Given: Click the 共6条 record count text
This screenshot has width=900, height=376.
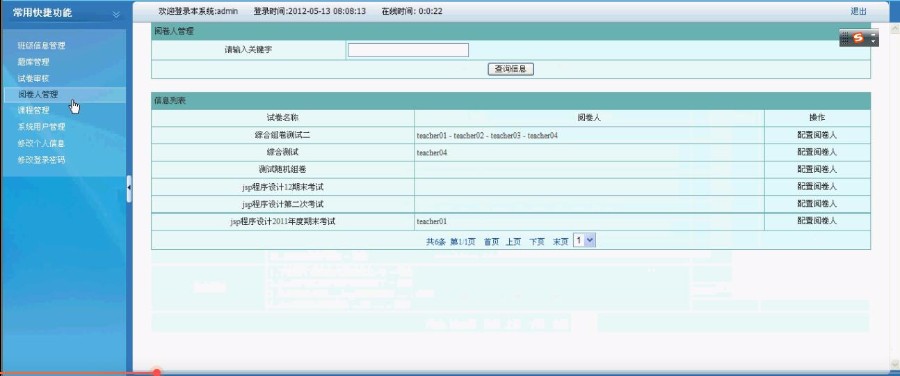Looking at the screenshot, I should click(x=436, y=242).
